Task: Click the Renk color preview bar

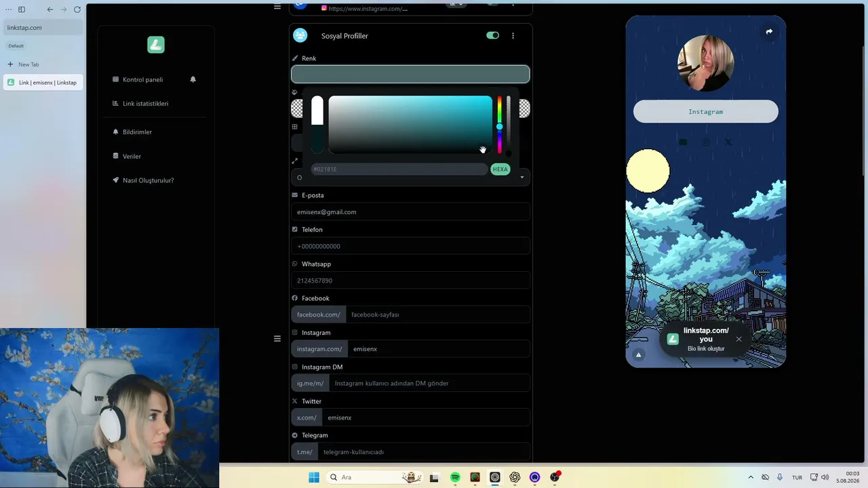Action: pos(410,74)
